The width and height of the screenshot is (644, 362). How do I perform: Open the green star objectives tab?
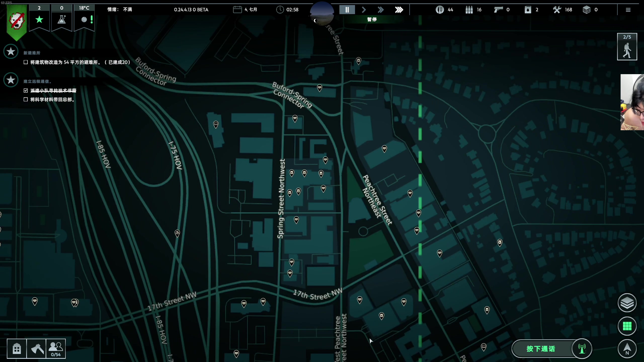(39, 19)
